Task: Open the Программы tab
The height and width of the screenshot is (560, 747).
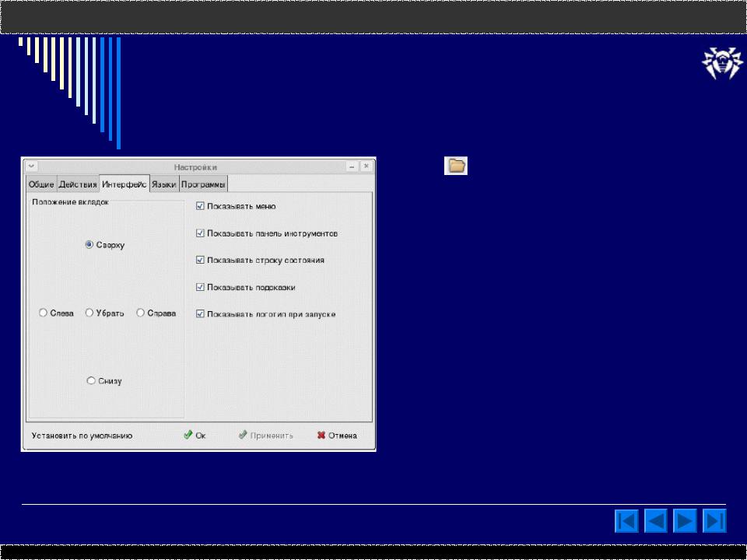Action: (203, 184)
